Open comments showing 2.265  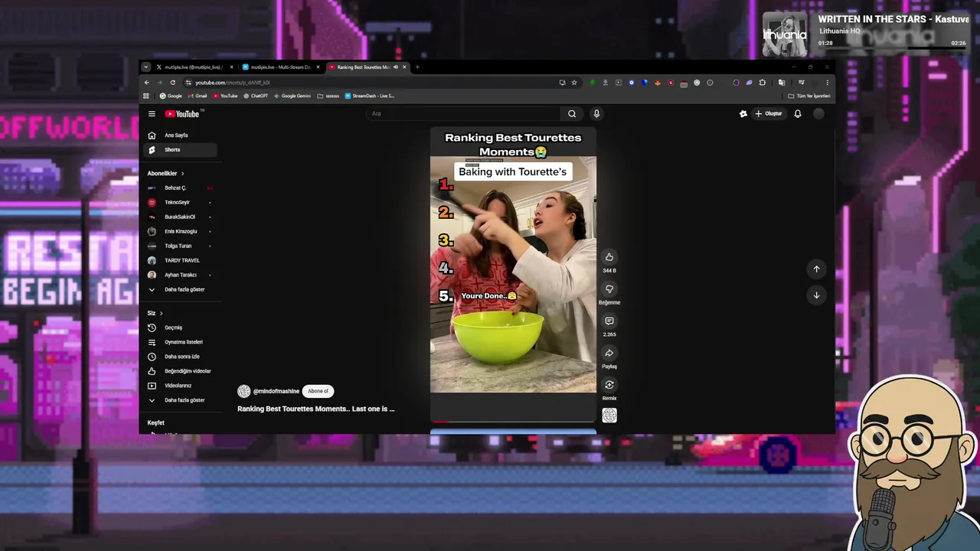pos(609,321)
